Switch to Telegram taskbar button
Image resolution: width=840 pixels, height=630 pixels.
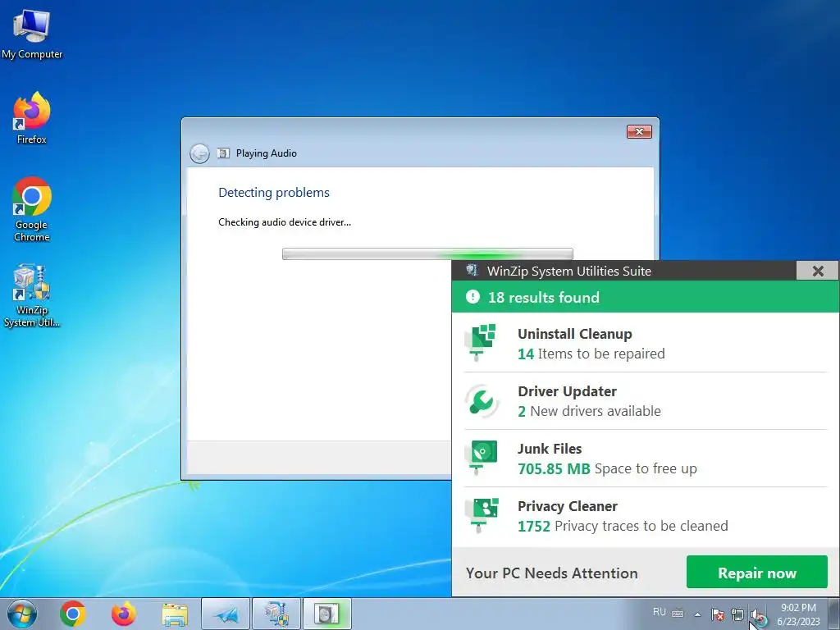tap(226, 614)
